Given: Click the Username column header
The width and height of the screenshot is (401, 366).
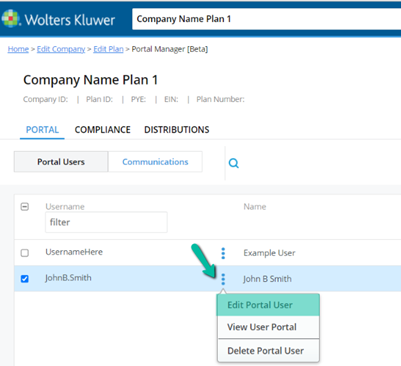Looking at the screenshot, I should 65,207.
